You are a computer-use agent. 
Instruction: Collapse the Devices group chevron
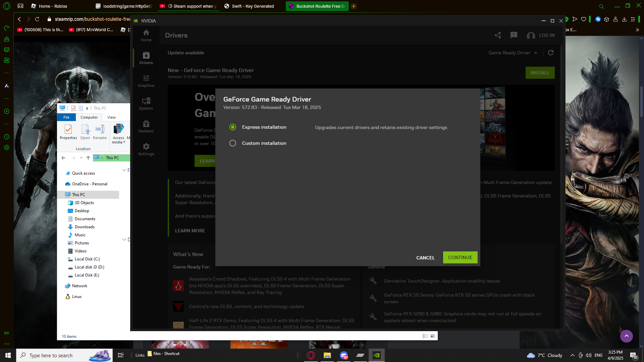[124, 240]
